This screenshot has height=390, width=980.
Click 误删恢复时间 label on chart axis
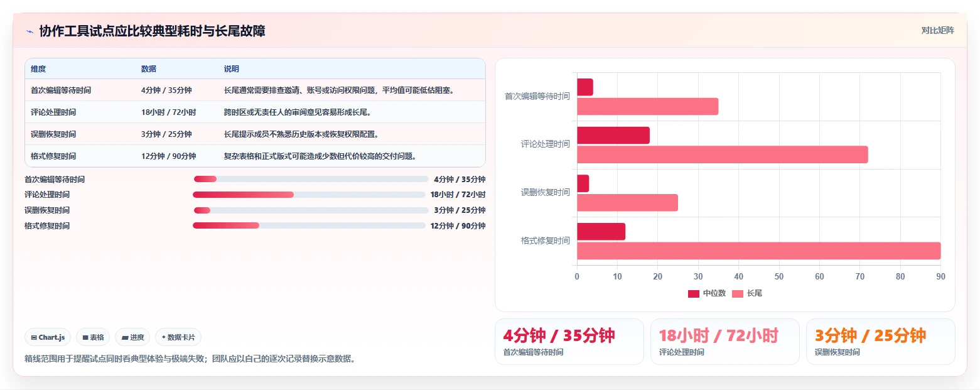click(x=546, y=193)
